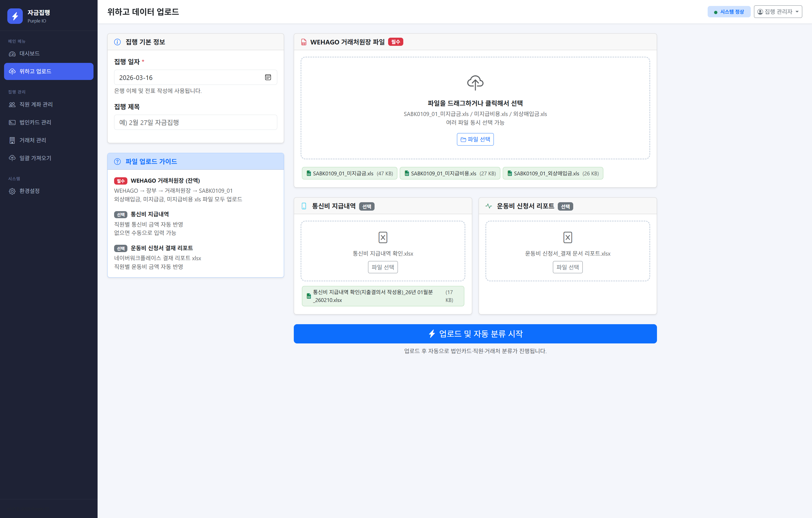
Task: Click the 집행 제목 text input field
Action: point(196,123)
